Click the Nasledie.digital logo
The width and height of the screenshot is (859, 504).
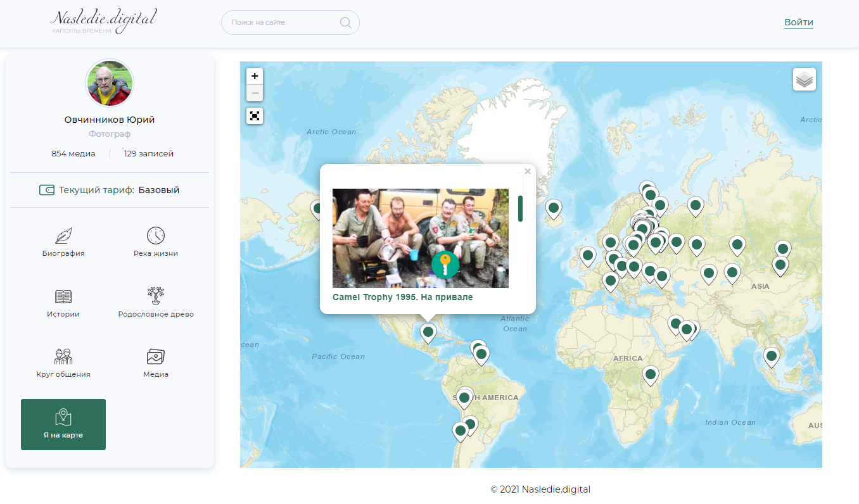[103, 22]
